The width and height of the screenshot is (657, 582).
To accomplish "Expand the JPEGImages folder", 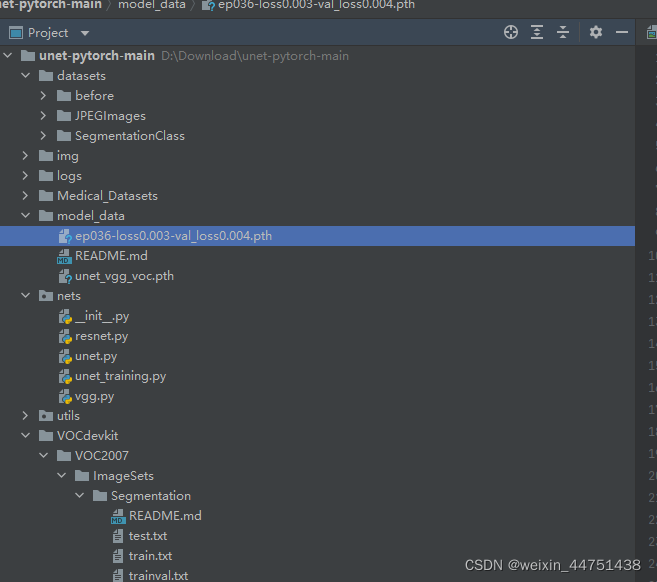I will pos(43,115).
